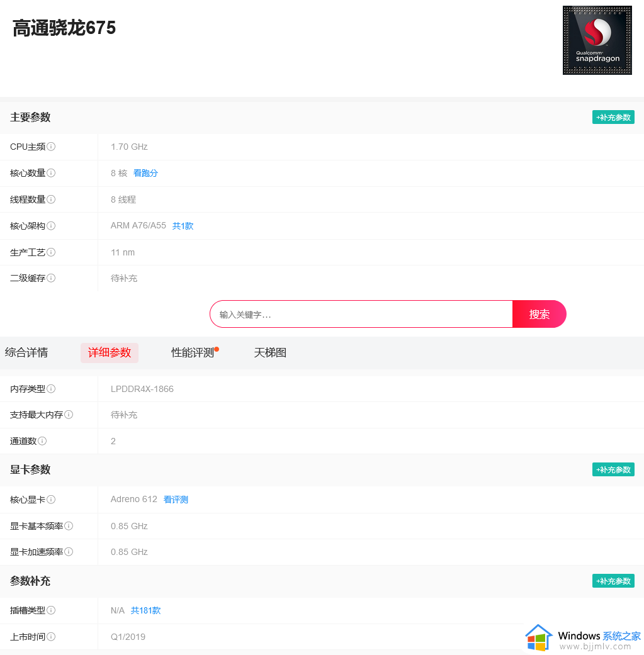
Task: Click info icon beside 核心数量
Action: tap(51, 173)
